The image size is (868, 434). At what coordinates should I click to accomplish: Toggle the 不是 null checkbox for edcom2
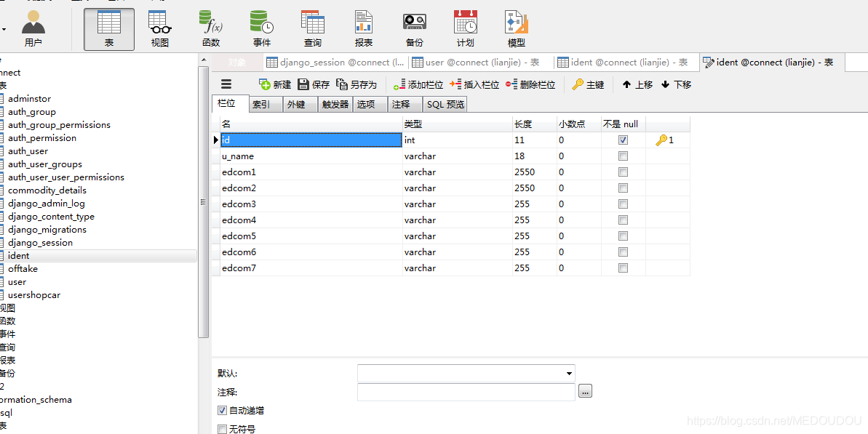click(624, 188)
